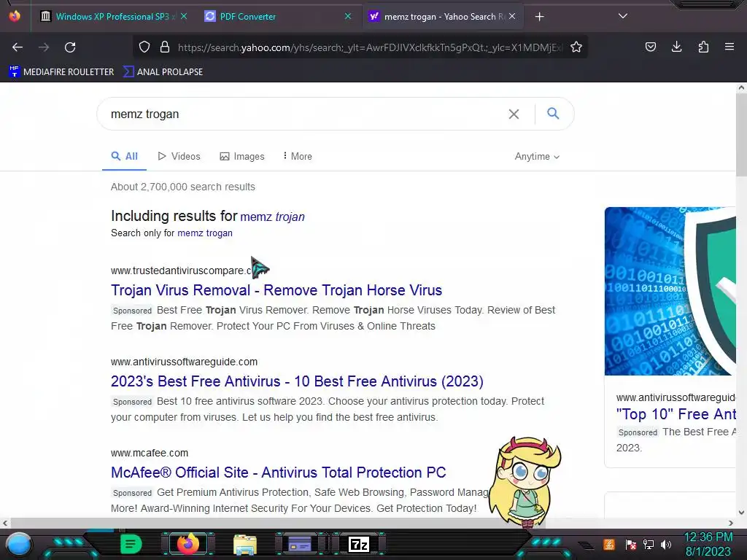Click the scroll down arrow of page
The width and height of the screenshot is (747, 560).
pyautogui.click(x=741, y=513)
